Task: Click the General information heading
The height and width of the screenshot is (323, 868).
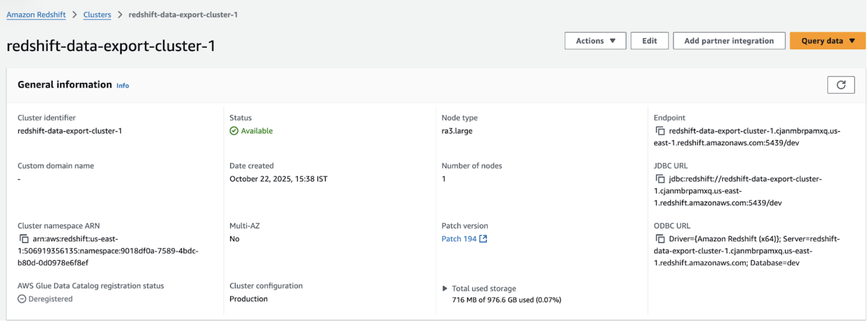Action: pyautogui.click(x=65, y=84)
